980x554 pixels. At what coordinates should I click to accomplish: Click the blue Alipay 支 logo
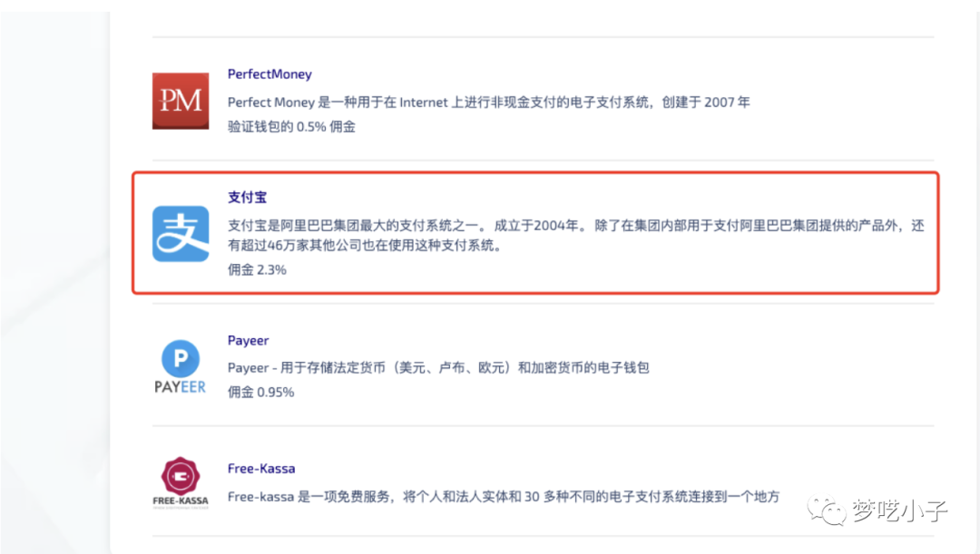tap(181, 234)
